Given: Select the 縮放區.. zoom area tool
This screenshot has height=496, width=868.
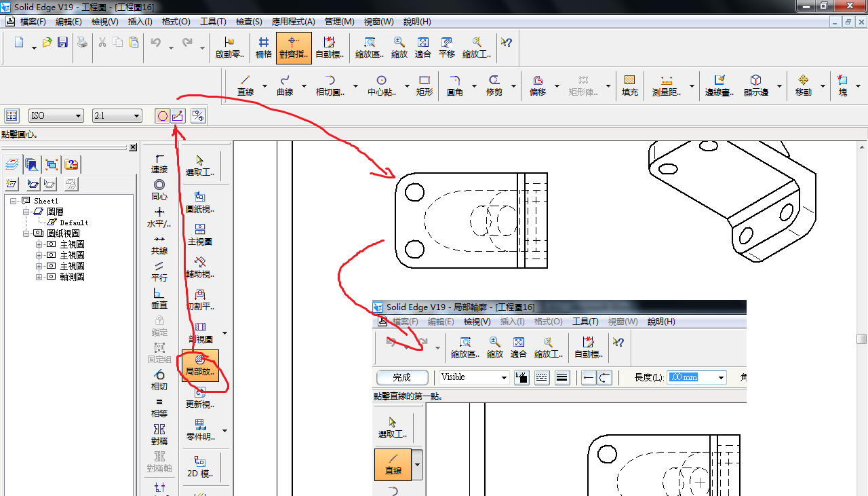Looking at the screenshot, I should pos(370,47).
